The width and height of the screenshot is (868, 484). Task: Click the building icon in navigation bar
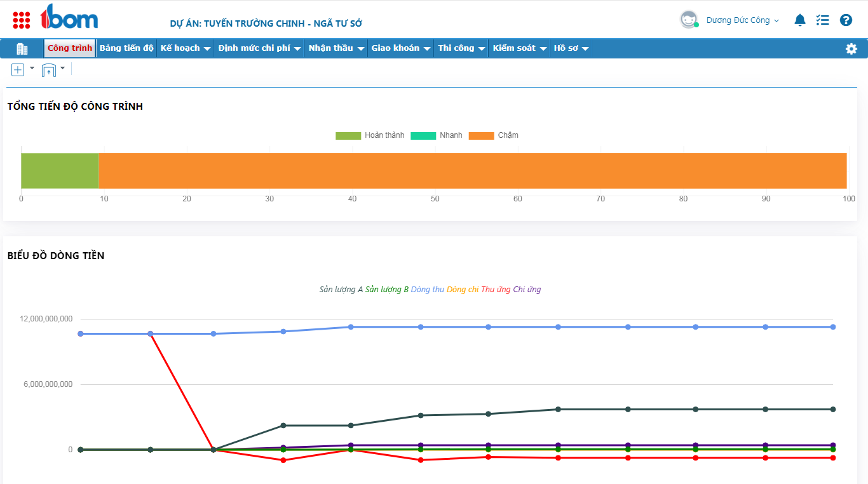click(x=22, y=49)
